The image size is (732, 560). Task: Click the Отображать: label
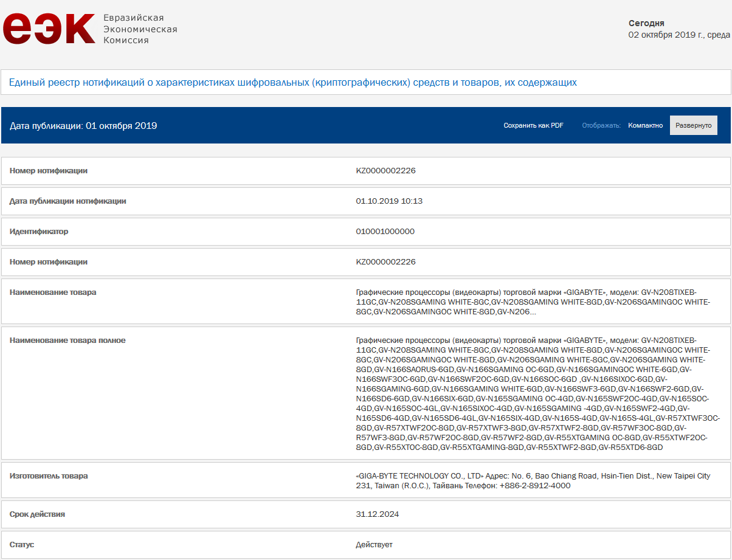tap(601, 125)
